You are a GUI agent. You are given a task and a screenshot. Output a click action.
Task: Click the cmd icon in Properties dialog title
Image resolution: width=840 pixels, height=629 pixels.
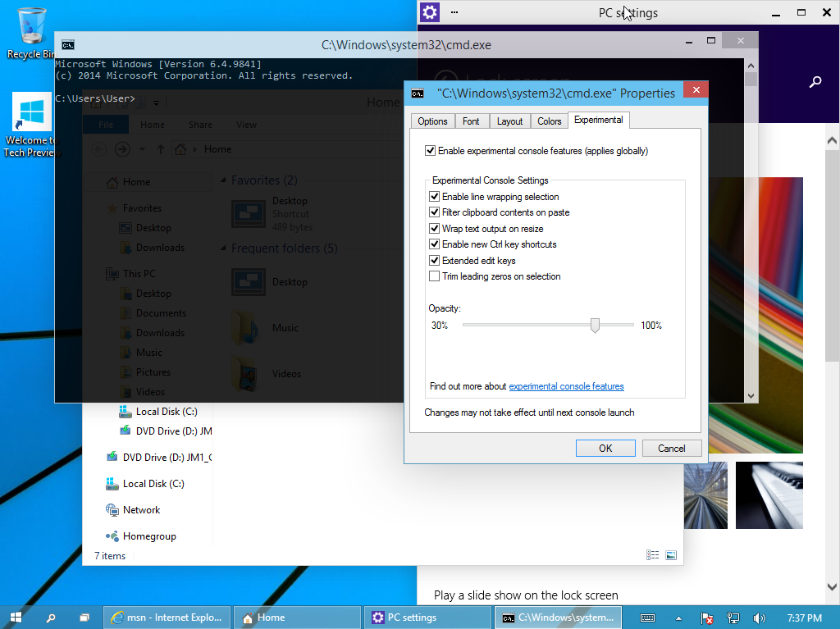click(x=418, y=93)
